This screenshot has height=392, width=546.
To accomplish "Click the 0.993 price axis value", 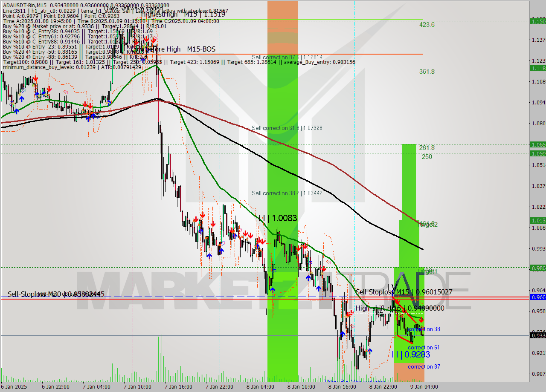I will click(538, 248).
